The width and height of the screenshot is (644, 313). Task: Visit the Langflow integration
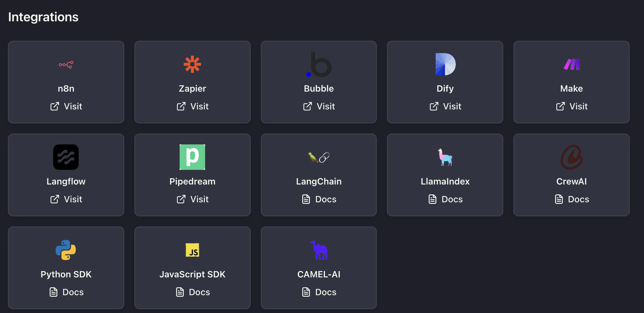click(x=66, y=199)
